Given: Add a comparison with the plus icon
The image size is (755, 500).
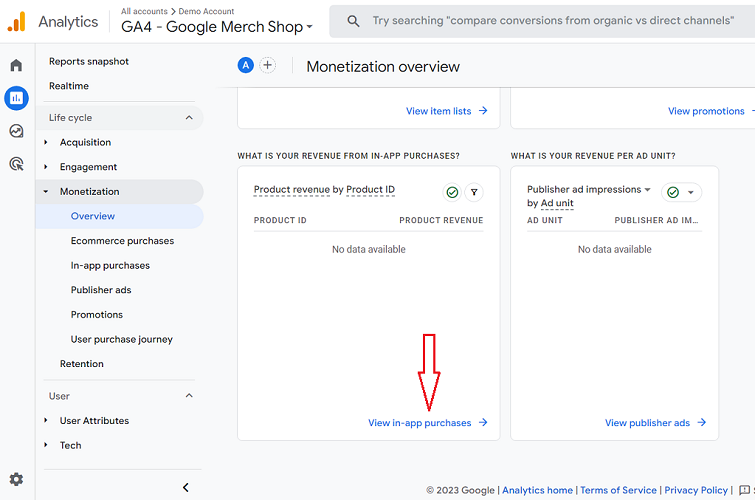Looking at the screenshot, I should [268, 65].
